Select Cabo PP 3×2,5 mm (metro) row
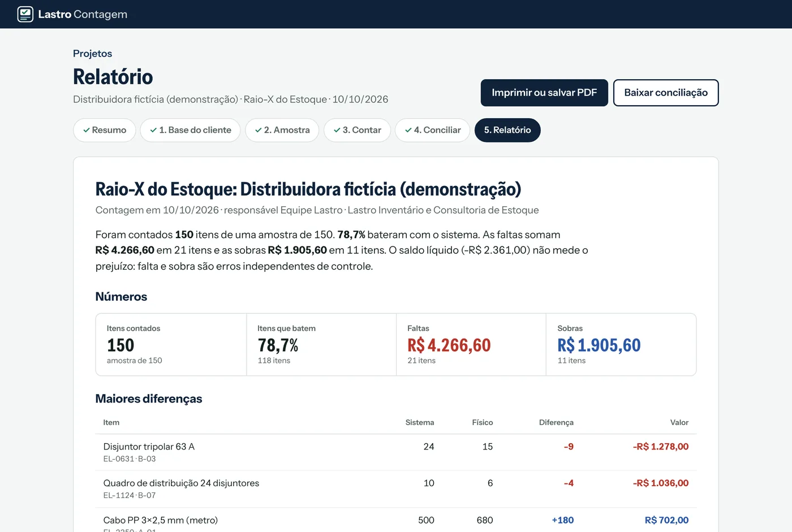 pos(396,520)
